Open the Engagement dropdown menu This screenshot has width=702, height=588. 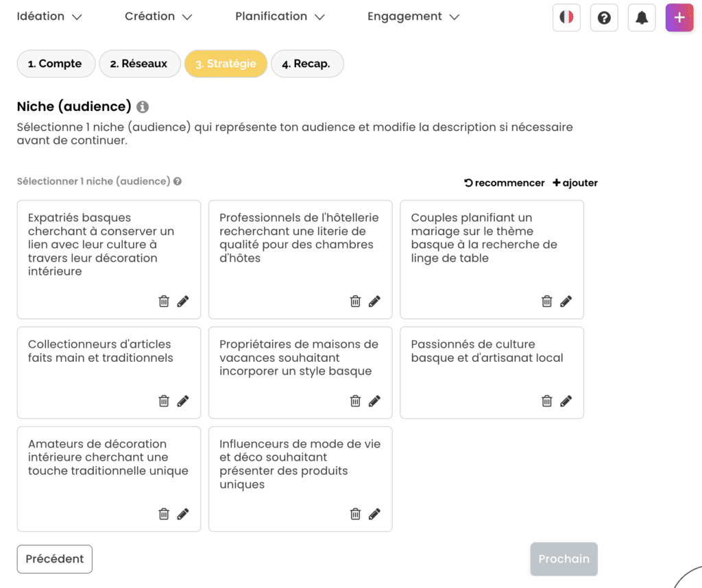pos(413,16)
